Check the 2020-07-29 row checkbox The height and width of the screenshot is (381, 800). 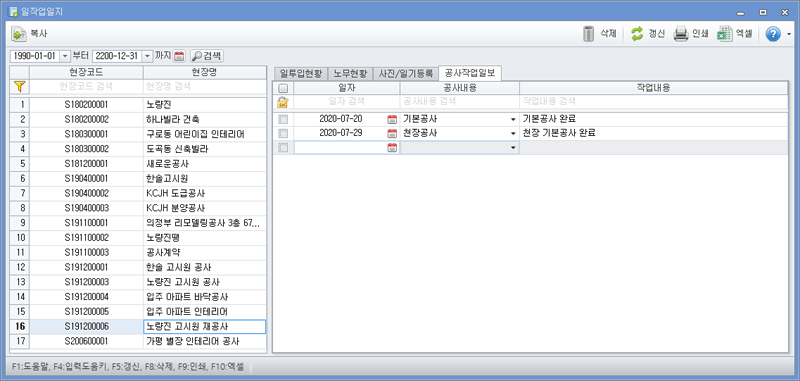tap(283, 134)
